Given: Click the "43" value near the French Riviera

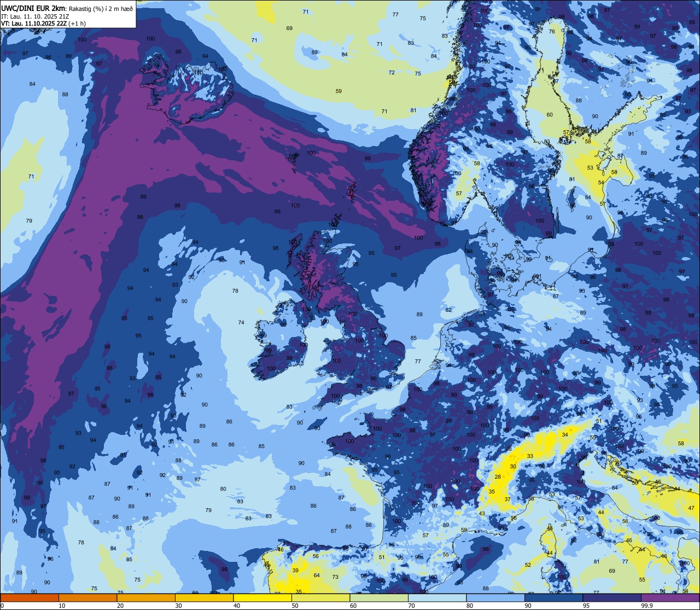Looking at the screenshot, I should tap(482, 513).
